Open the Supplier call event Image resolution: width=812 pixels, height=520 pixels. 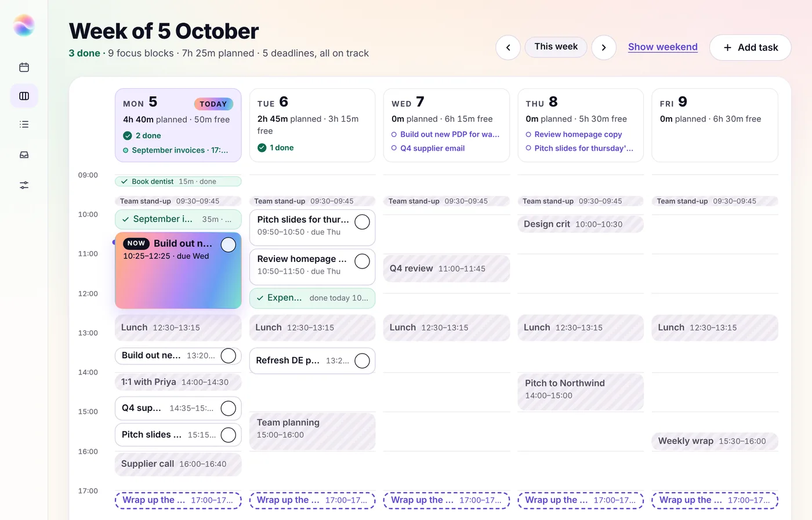pos(178,464)
